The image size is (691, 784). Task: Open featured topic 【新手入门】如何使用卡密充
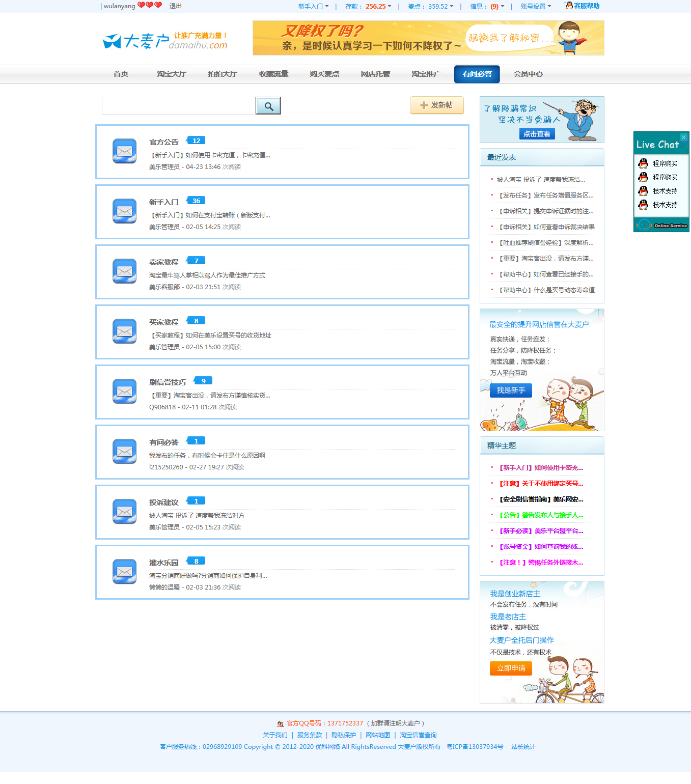pos(540,468)
